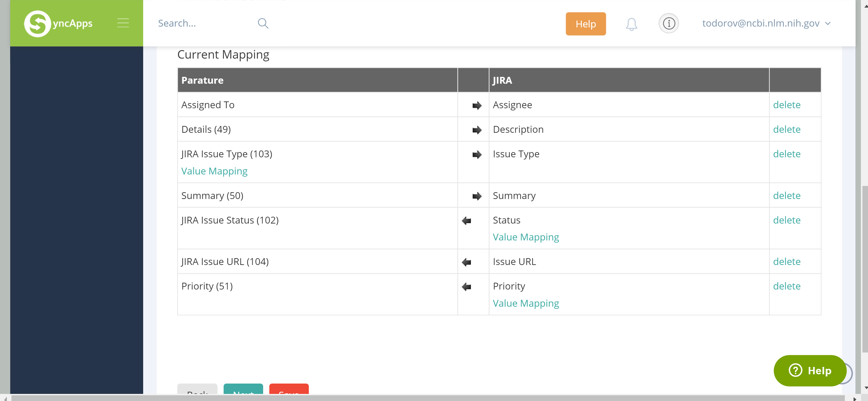This screenshot has height=401, width=868.
Task: Select the 'Priority (51)' cell text
Action: (207, 287)
